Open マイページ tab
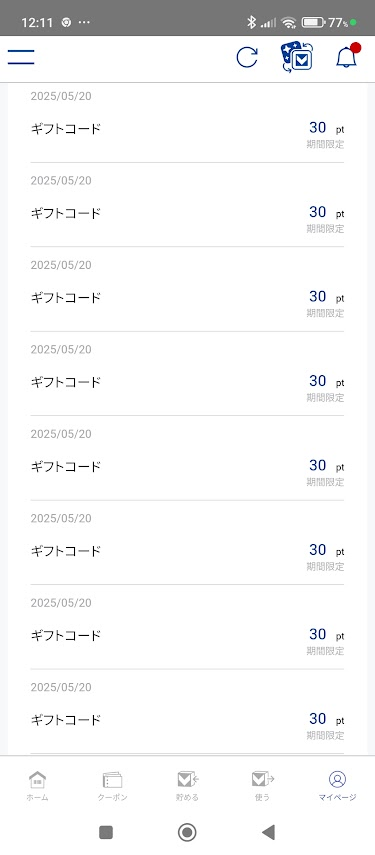The height and width of the screenshot is (855, 375). [x=337, y=786]
